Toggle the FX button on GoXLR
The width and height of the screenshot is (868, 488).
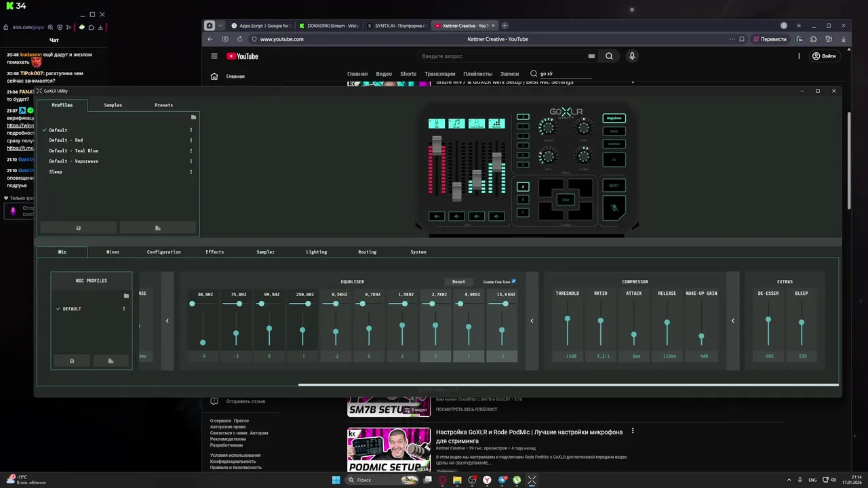click(x=614, y=160)
